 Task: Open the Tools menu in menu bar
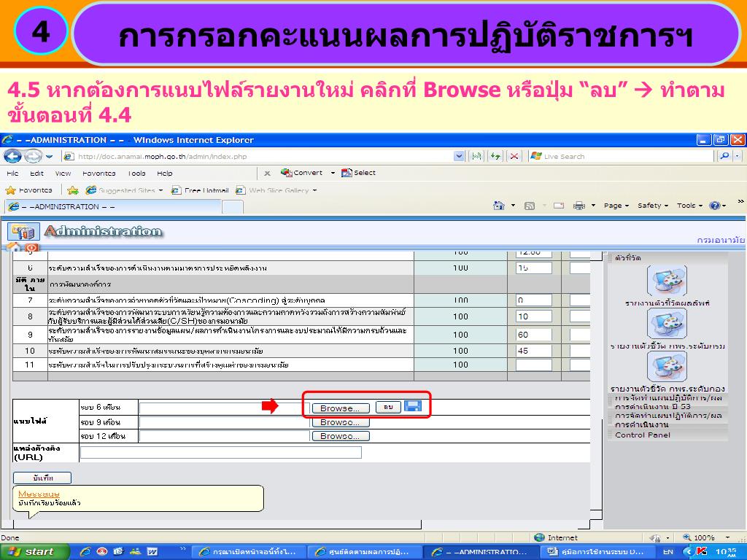[x=136, y=174]
